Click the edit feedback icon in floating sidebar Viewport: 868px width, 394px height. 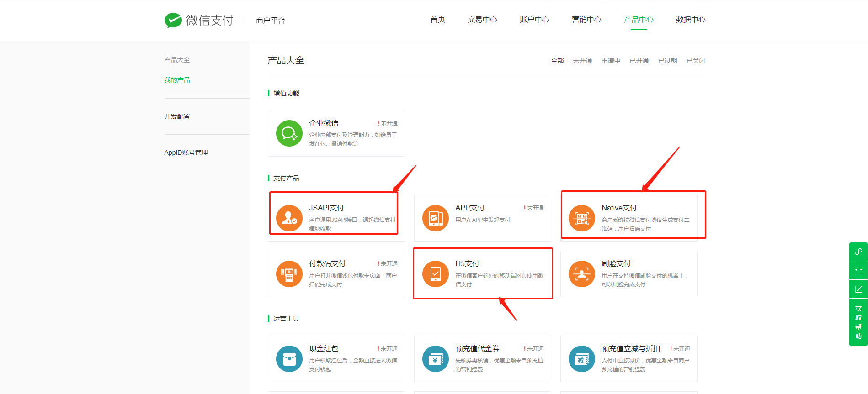pos(858,289)
